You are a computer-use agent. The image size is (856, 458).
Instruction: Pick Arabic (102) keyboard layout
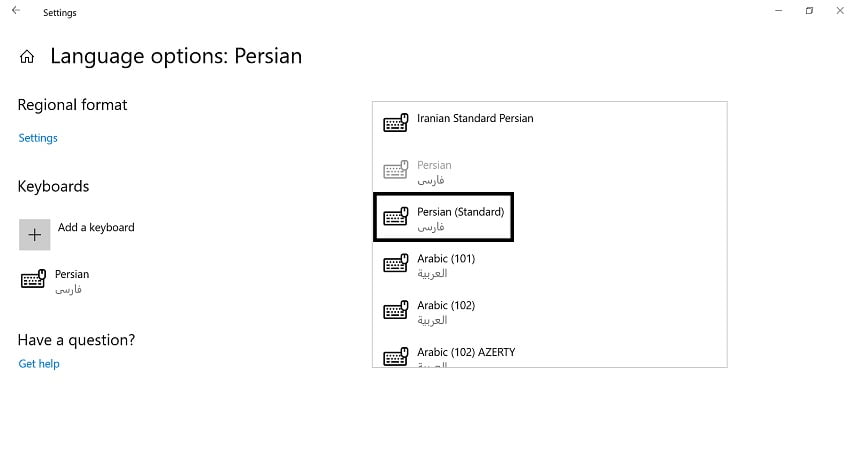[x=550, y=311]
